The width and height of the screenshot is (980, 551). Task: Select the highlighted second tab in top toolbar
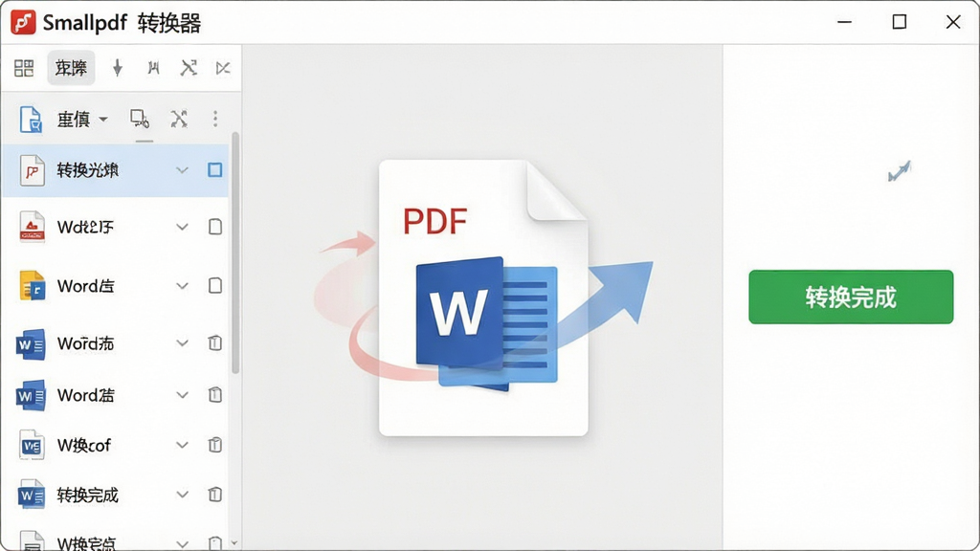tap(71, 68)
